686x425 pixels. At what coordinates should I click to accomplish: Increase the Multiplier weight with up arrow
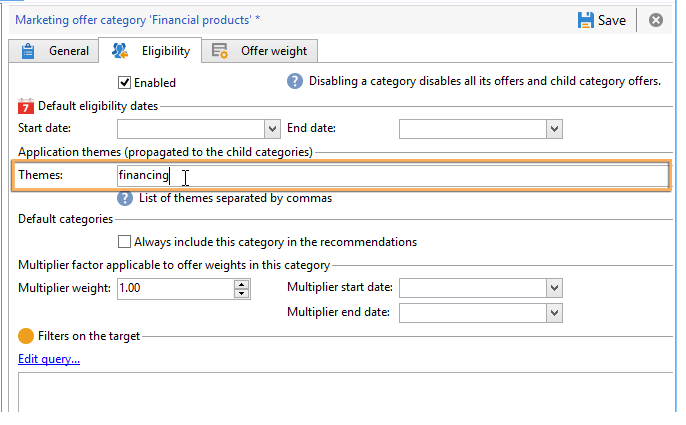pos(241,284)
